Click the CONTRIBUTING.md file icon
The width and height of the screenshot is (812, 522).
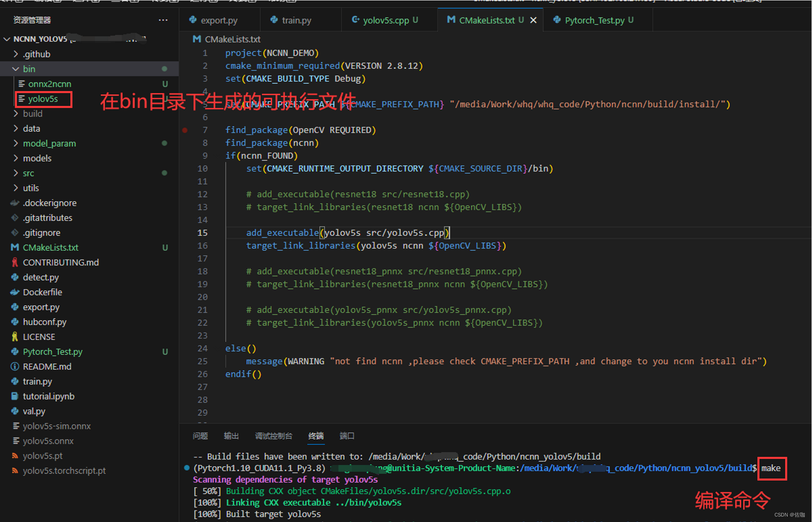point(15,262)
